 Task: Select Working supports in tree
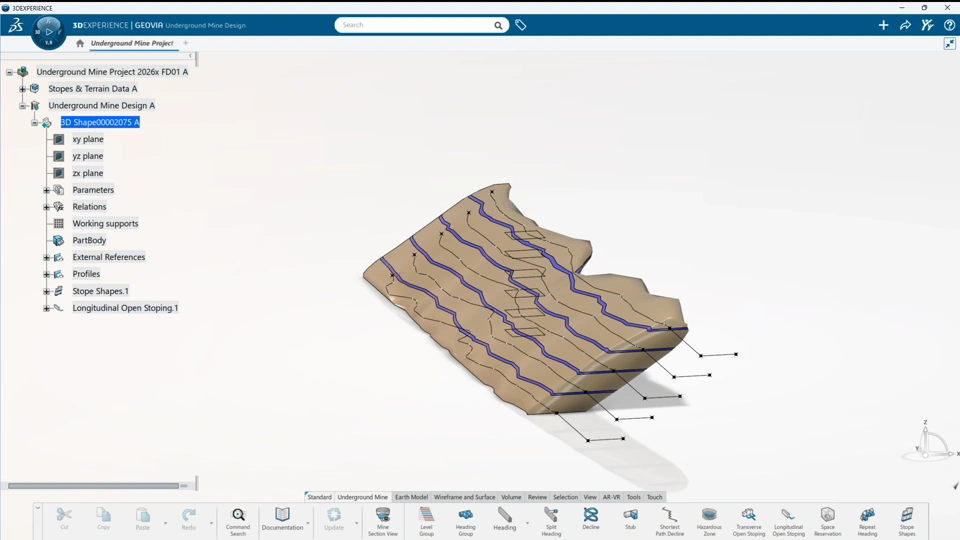coord(105,224)
